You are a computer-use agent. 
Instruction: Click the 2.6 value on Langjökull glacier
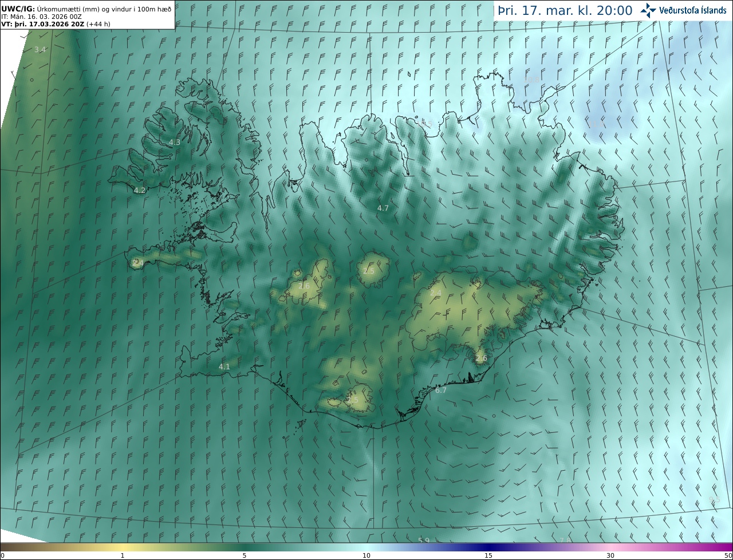[x=304, y=286]
